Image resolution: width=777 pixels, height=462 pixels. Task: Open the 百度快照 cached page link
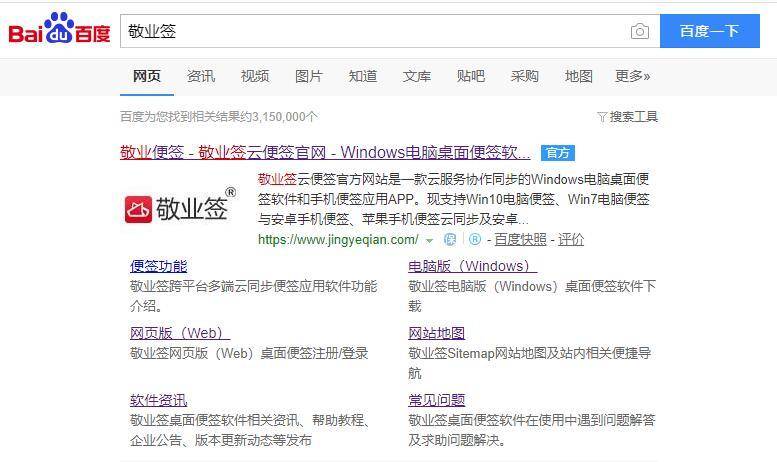click(520, 240)
